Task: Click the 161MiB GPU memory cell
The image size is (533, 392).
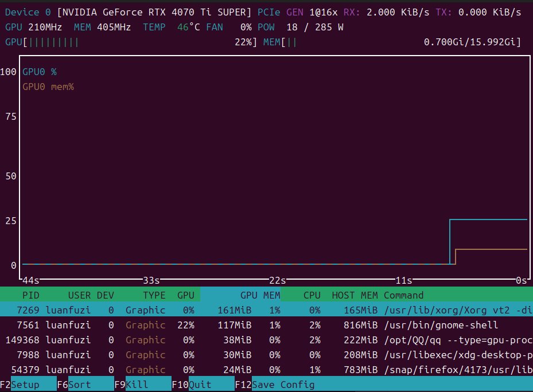Action: pos(235,310)
